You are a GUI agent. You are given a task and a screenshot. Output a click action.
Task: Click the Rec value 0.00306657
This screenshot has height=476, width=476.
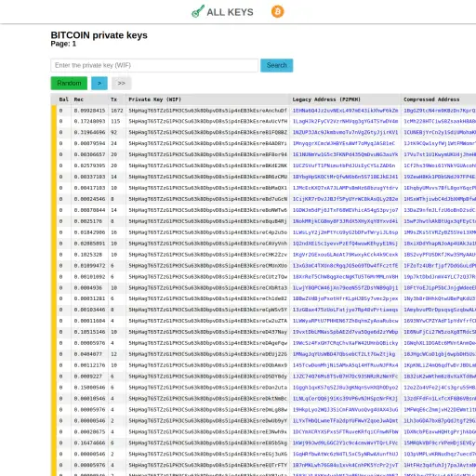point(89,154)
